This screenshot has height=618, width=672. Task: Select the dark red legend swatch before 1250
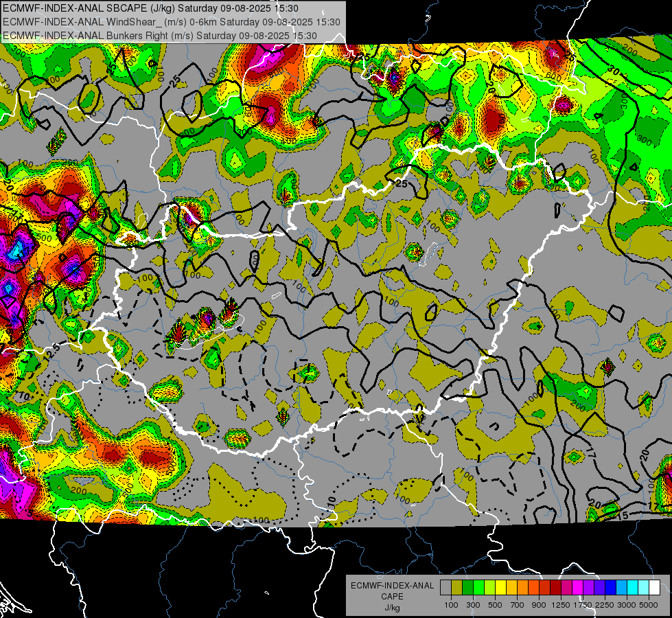coord(556,588)
